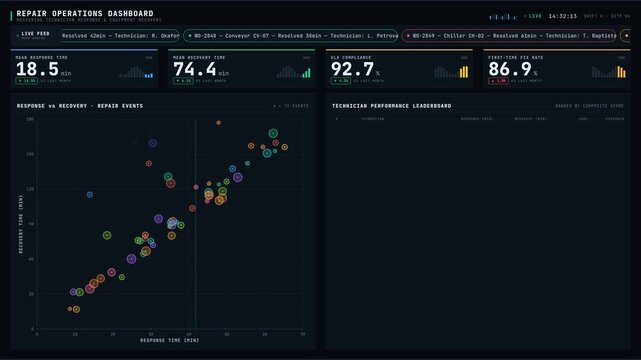
Task: Open the First-Time Fix Rate card
Action: tap(556, 69)
